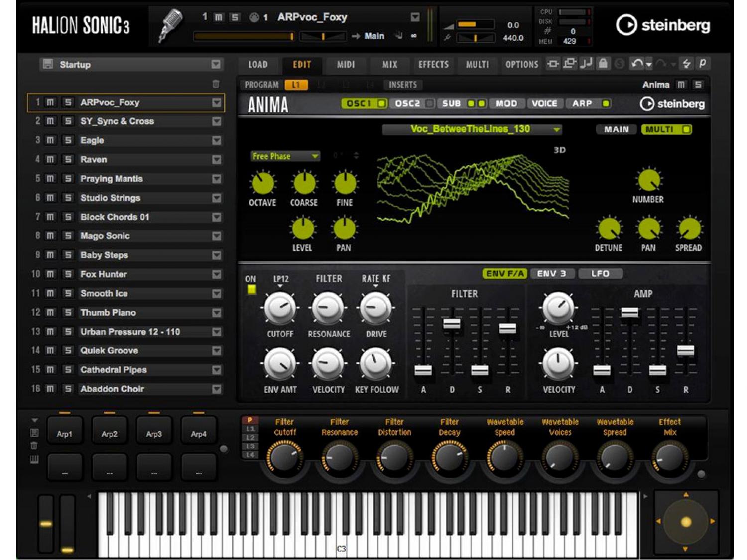Click the microphone program icon in the header
The image size is (747, 560).
pyautogui.click(x=169, y=26)
